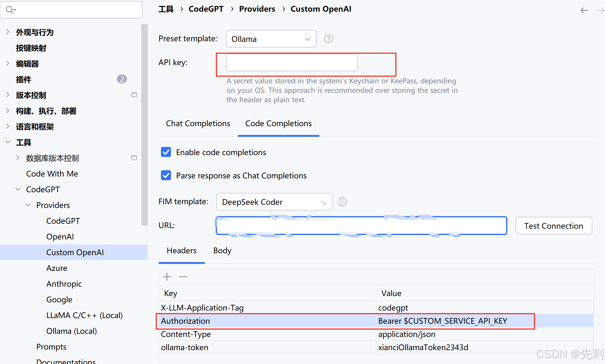
Task: Uncheck Parse response as Chat Completions
Action: pyautogui.click(x=166, y=176)
